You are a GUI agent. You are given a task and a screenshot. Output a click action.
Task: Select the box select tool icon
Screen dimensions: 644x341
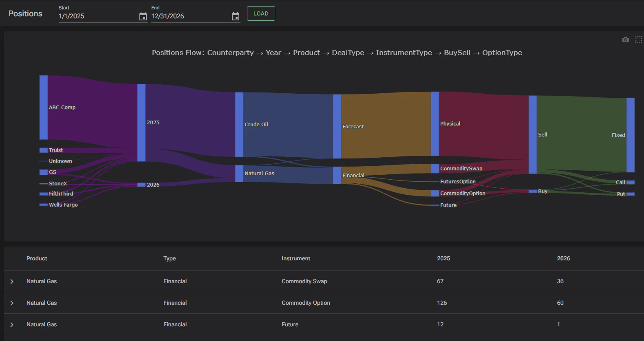[x=639, y=40]
